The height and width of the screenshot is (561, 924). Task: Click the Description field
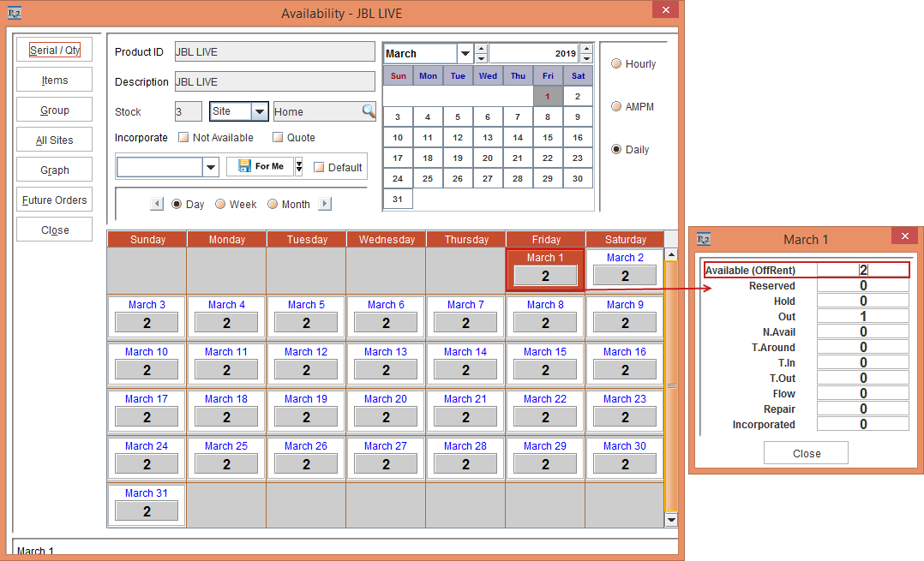(x=274, y=82)
